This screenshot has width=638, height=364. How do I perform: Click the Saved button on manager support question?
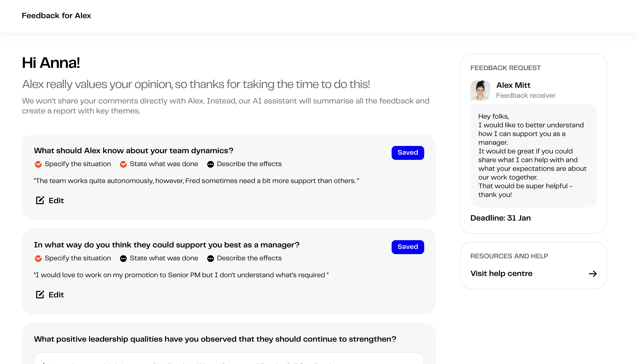click(x=408, y=247)
